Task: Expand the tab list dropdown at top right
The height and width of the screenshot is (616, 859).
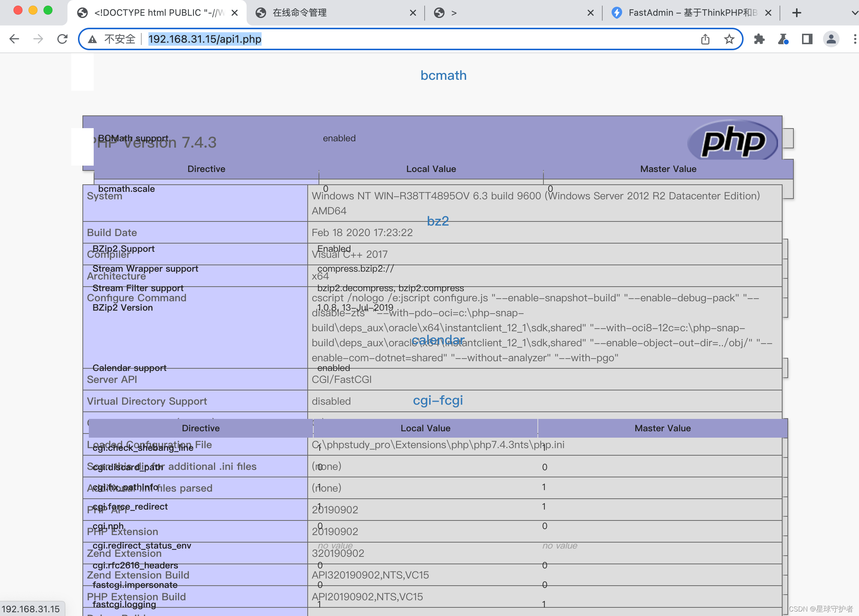Action: point(853,12)
